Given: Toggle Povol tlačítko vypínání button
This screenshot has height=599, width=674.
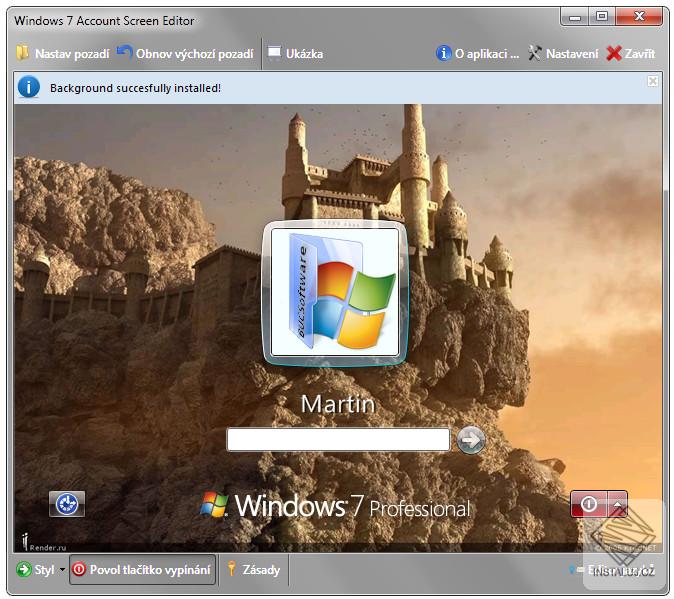Looking at the screenshot, I should pos(142,569).
